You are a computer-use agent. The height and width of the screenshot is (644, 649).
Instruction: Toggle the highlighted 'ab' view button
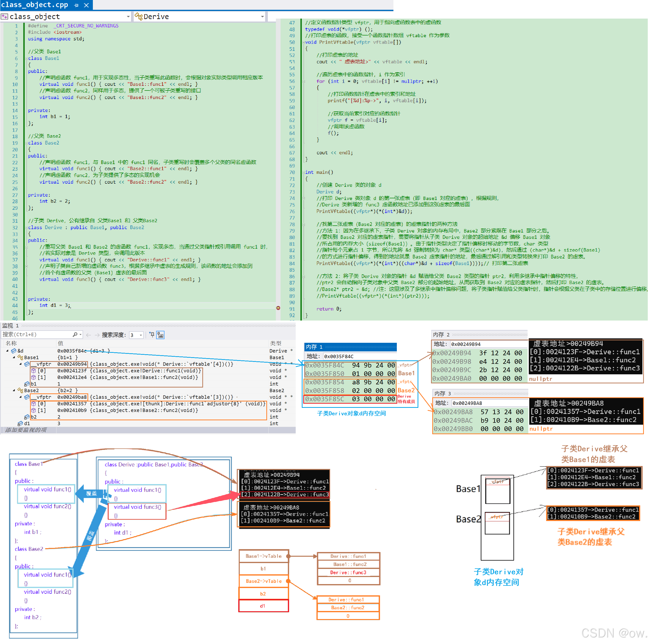pyautogui.click(x=161, y=335)
